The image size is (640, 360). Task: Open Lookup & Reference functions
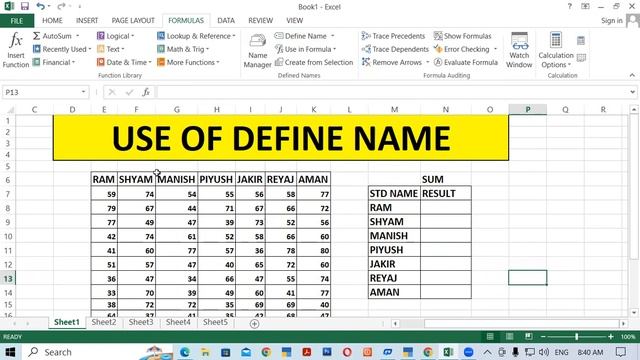pyautogui.click(x=196, y=36)
